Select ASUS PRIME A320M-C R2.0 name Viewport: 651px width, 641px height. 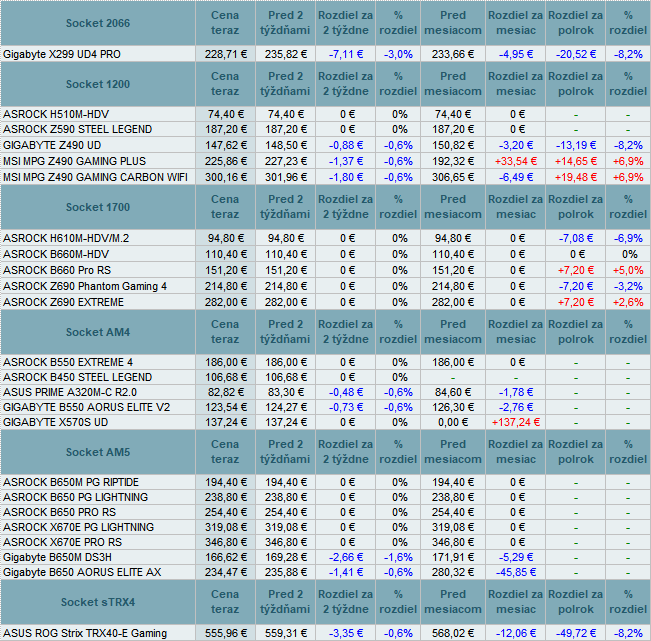[70, 392]
